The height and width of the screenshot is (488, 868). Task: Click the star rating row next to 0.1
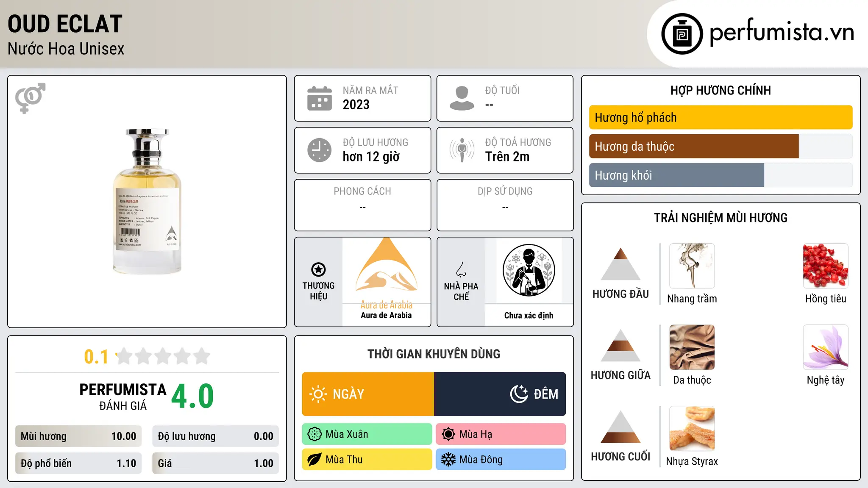click(163, 356)
